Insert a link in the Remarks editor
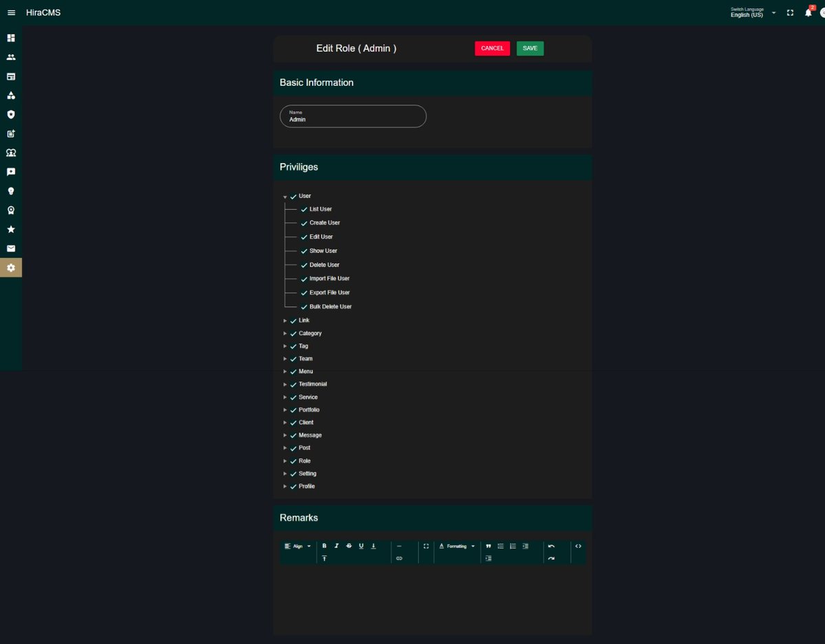The height and width of the screenshot is (644, 825). [x=399, y=559]
